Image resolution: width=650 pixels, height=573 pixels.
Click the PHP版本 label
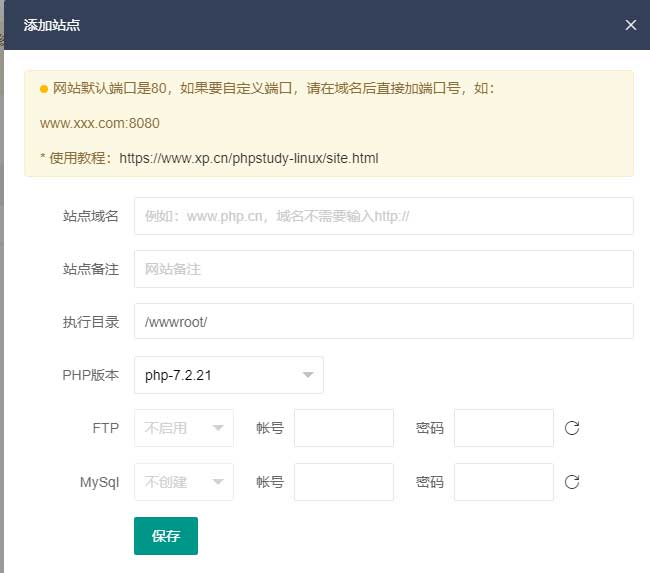click(x=90, y=375)
